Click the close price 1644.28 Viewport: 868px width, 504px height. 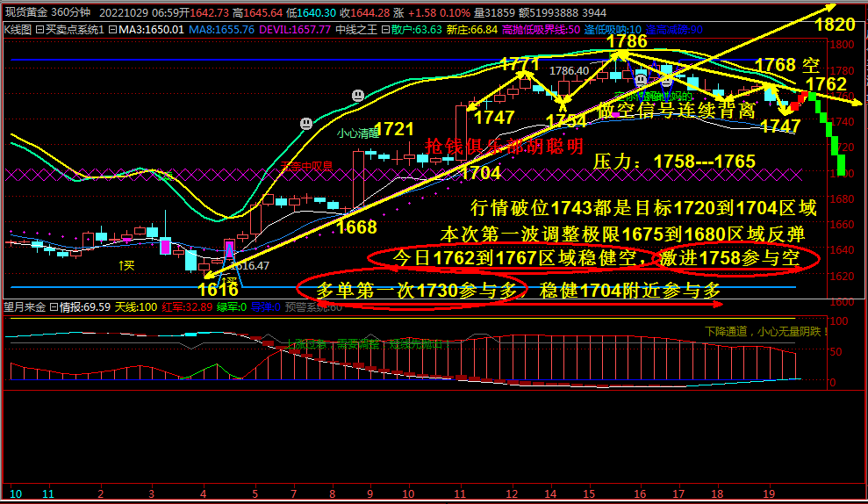[x=369, y=12]
